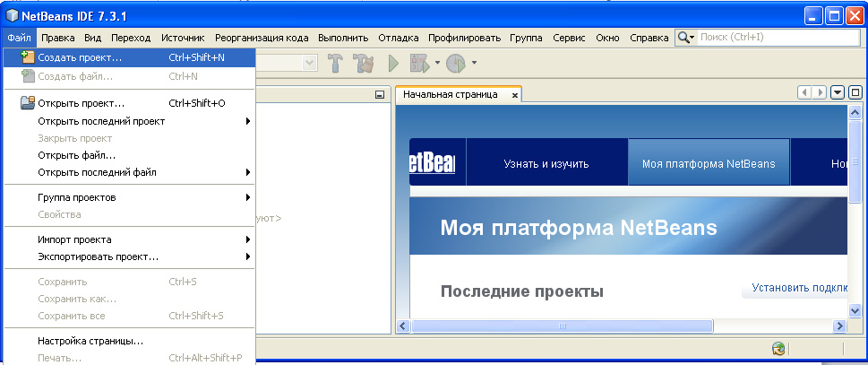Open dropdown arrow next to Profile Project

(x=474, y=63)
